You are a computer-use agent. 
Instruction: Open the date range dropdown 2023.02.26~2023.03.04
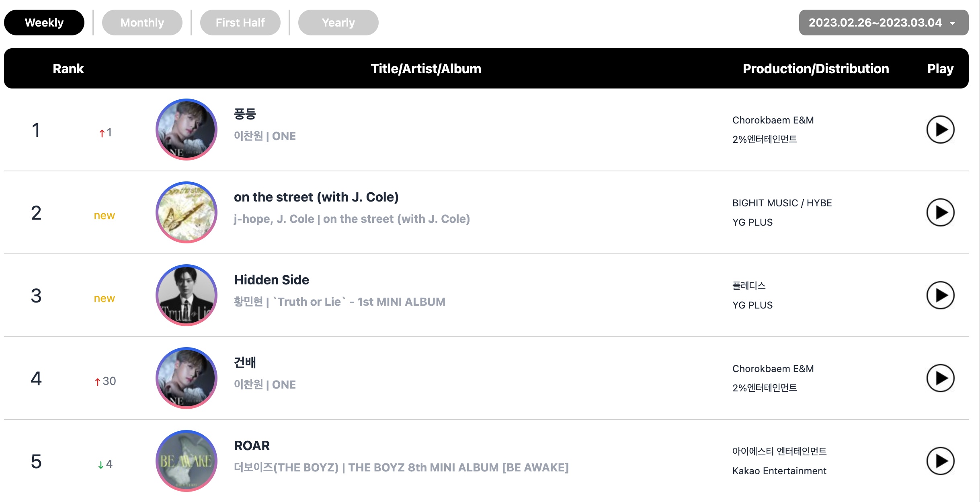click(x=884, y=23)
